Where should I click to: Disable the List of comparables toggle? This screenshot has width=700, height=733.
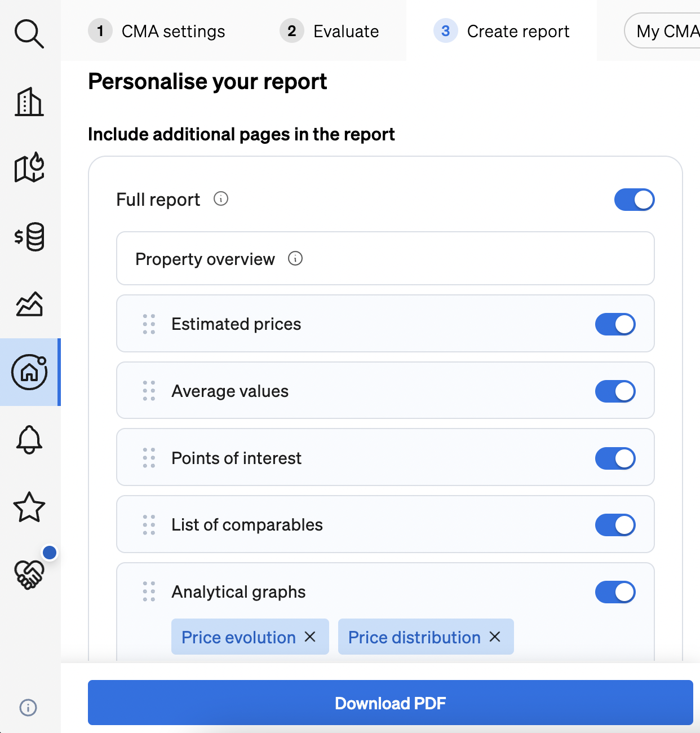[615, 524]
